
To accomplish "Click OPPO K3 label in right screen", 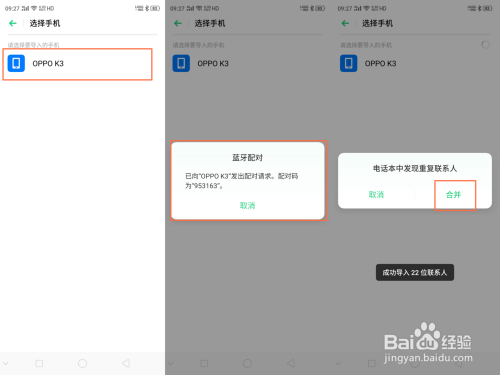I will 380,63.
